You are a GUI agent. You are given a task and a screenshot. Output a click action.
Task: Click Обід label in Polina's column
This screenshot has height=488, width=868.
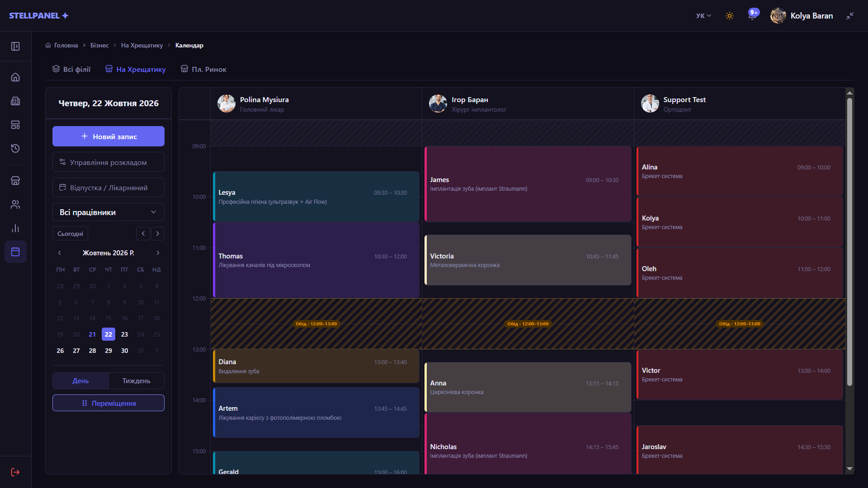(316, 324)
